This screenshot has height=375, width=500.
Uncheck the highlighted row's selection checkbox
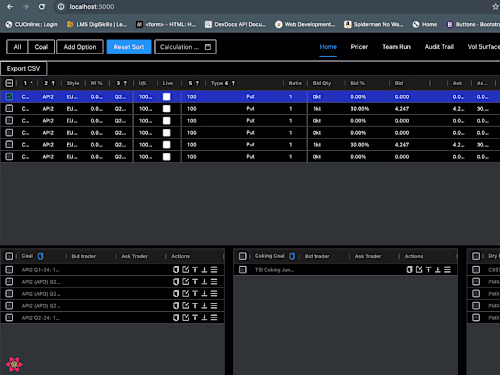point(9,97)
